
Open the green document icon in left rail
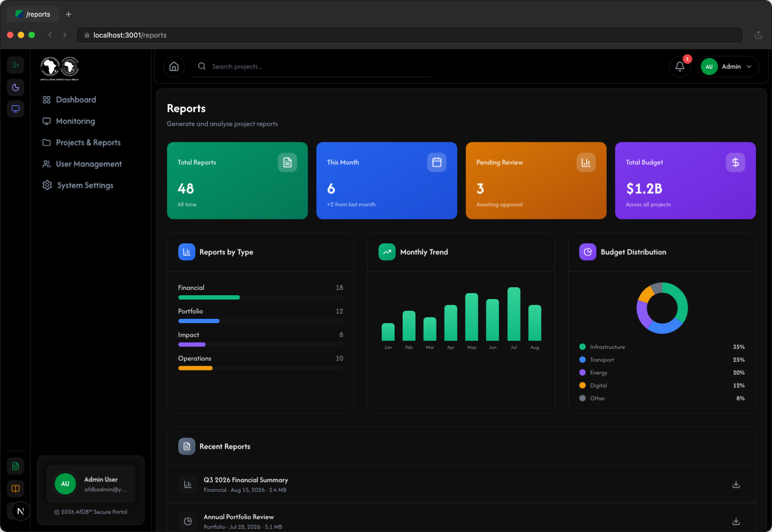point(16,466)
